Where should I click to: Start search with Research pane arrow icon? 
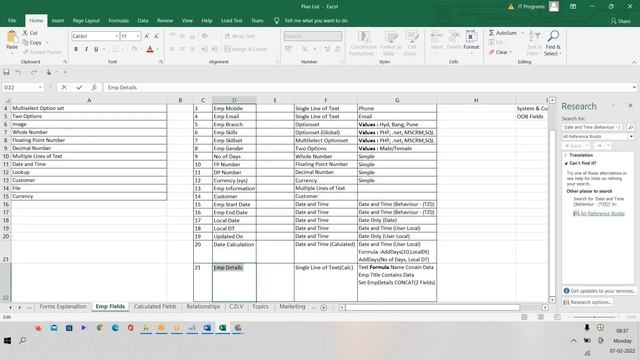pyautogui.click(x=630, y=127)
